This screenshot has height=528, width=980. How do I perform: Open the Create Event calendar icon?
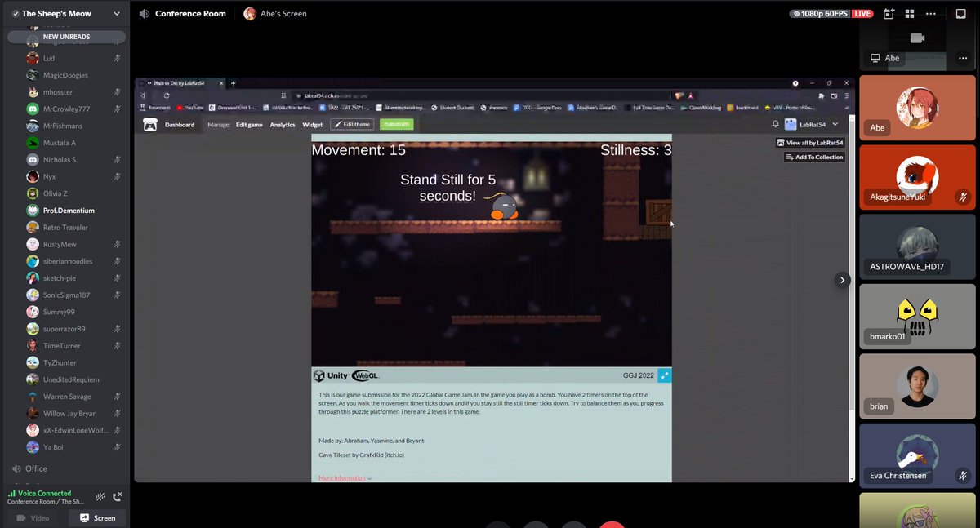tap(889, 14)
